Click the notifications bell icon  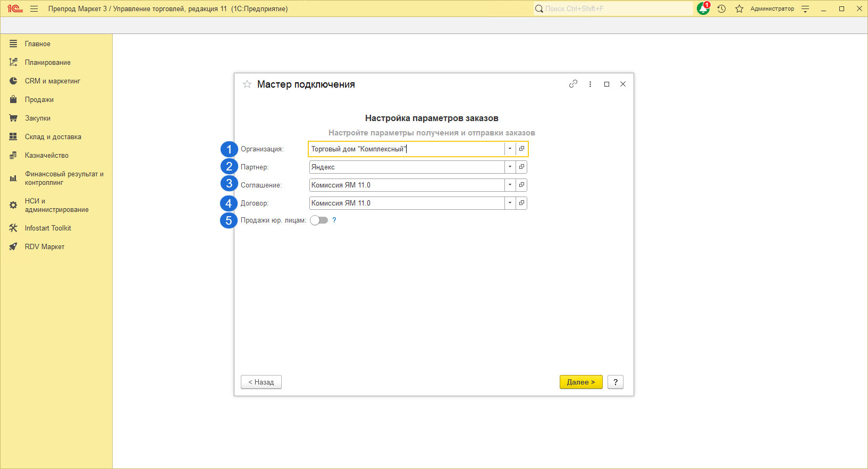click(x=703, y=9)
